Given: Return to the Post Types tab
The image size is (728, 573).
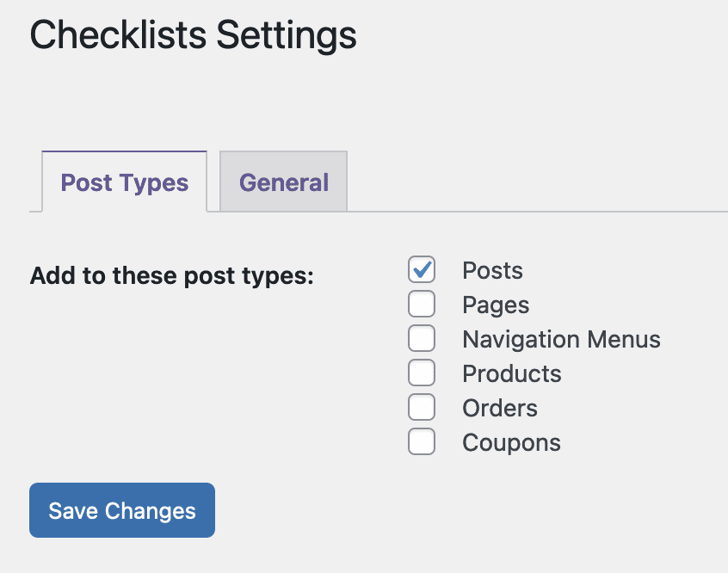Looking at the screenshot, I should point(124,182).
